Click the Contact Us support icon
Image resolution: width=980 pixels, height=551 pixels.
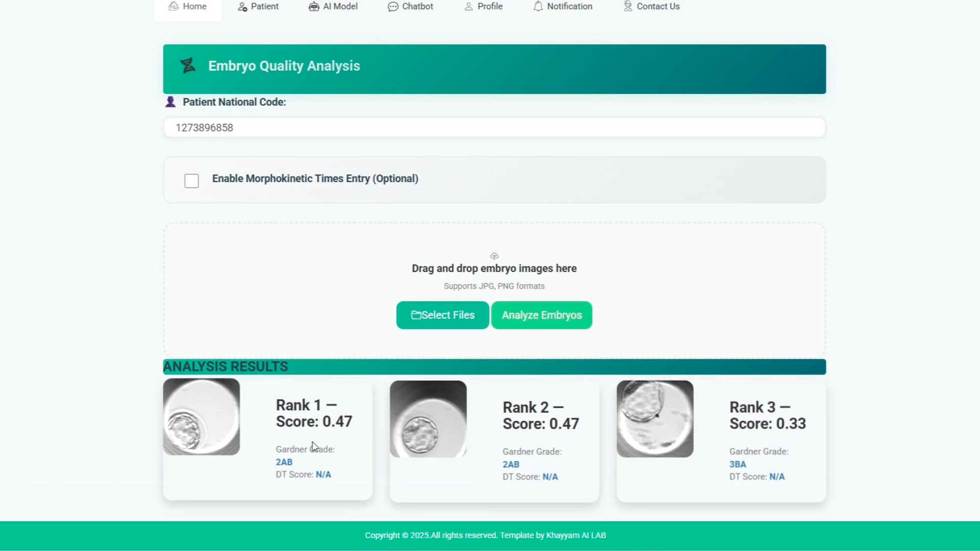point(628,7)
